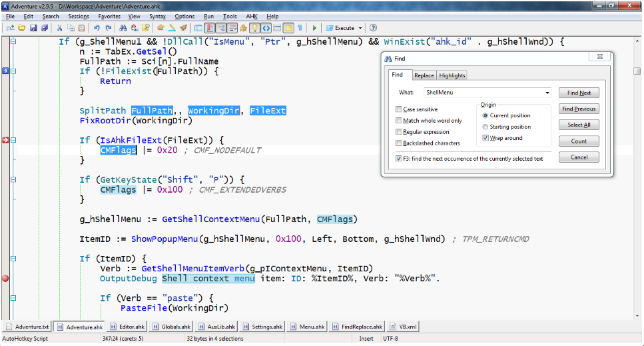Collapse fold at If Verb == paste line
The height and width of the screenshot is (346, 644).
(x=13, y=298)
